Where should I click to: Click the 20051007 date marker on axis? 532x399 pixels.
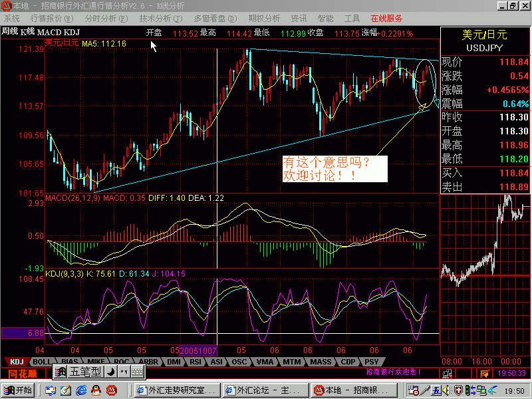click(x=198, y=350)
